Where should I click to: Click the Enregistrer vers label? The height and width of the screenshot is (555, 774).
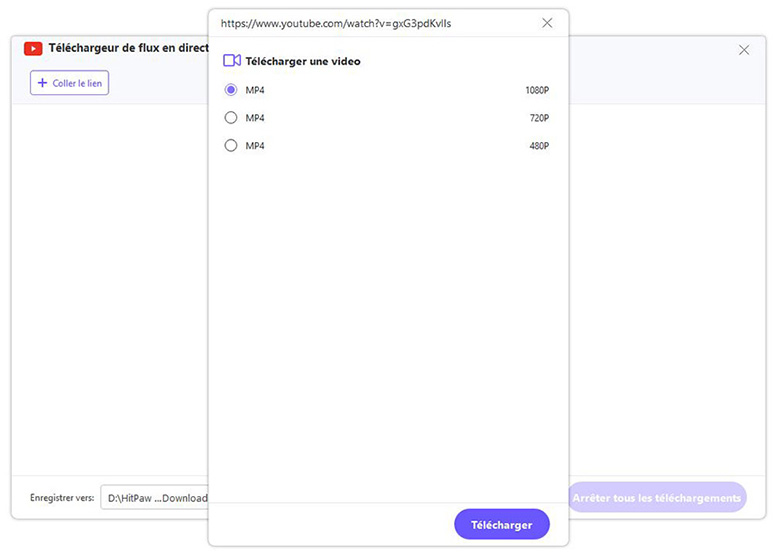62,498
